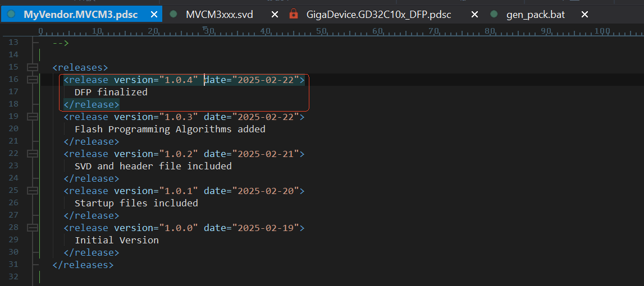Fold the release 1.0.0 block at line 28
The image size is (644, 286).
(33, 228)
